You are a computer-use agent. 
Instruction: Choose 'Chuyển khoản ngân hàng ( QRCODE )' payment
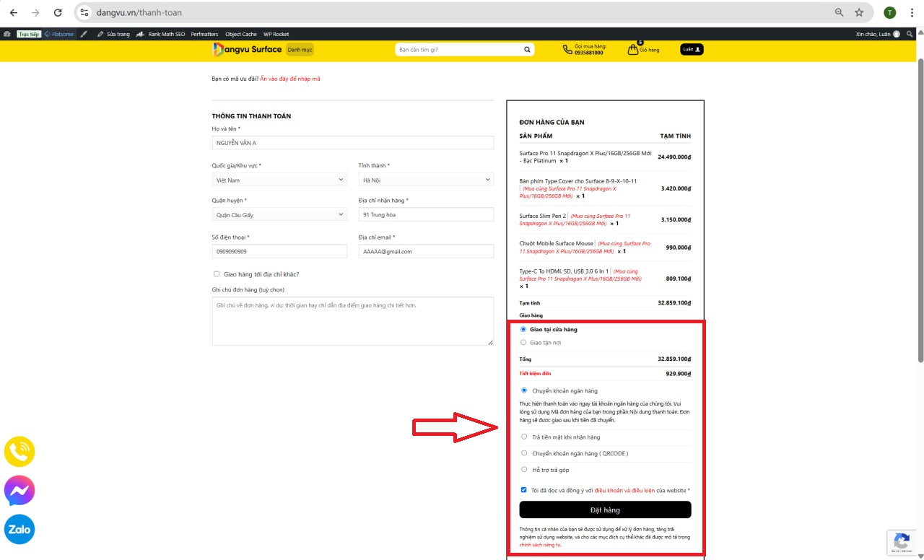pyautogui.click(x=524, y=453)
